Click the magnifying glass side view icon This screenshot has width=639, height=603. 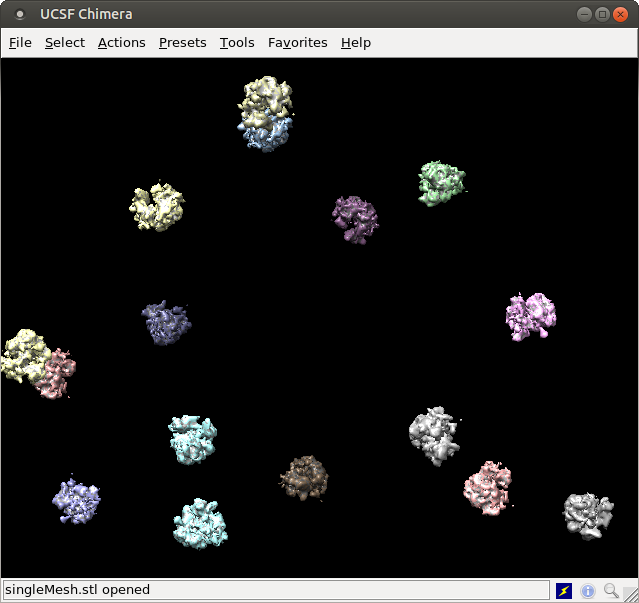(611, 590)
